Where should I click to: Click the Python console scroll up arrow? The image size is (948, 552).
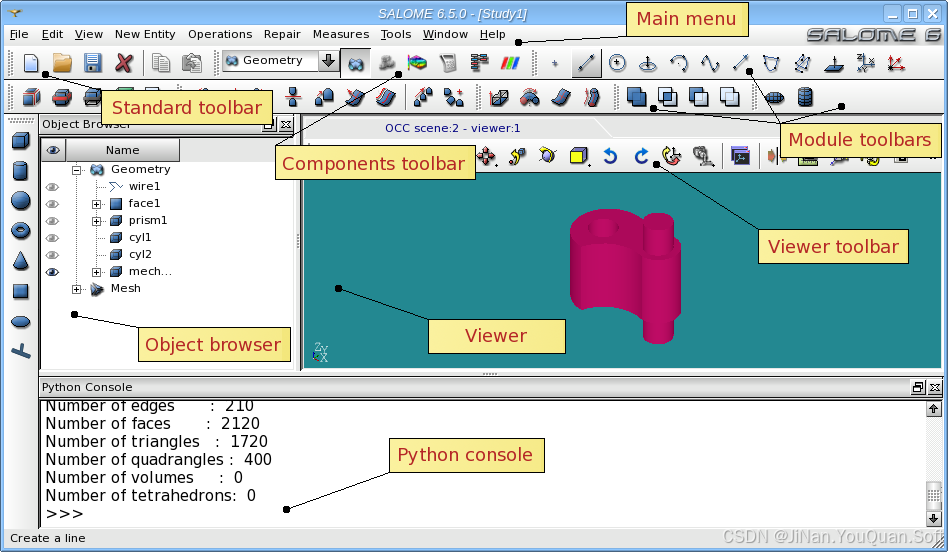pyautogui.click(x=933, y=409)
